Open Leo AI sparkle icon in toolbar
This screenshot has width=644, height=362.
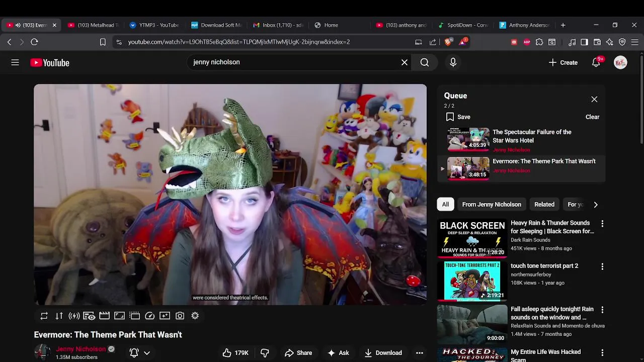point(610,42)
